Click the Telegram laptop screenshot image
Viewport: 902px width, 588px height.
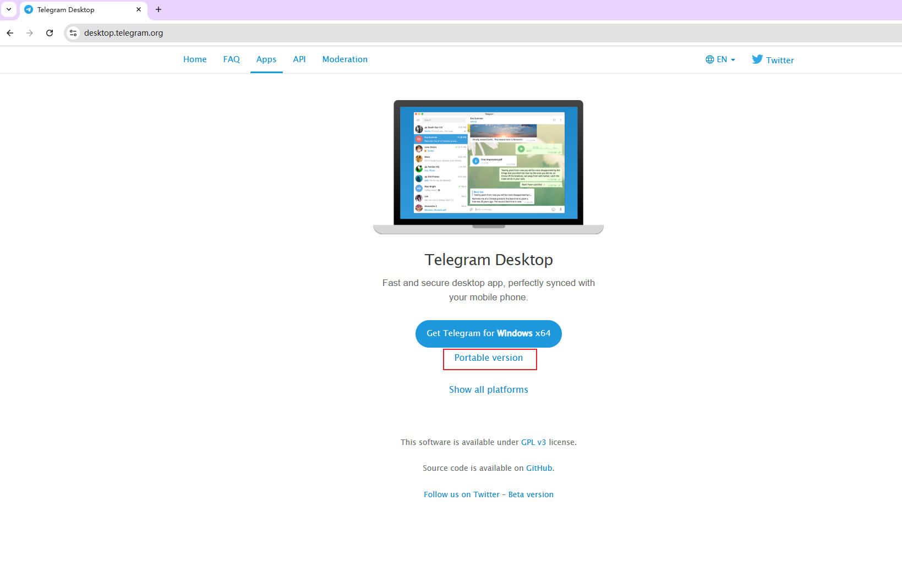[x=489, y=167]
